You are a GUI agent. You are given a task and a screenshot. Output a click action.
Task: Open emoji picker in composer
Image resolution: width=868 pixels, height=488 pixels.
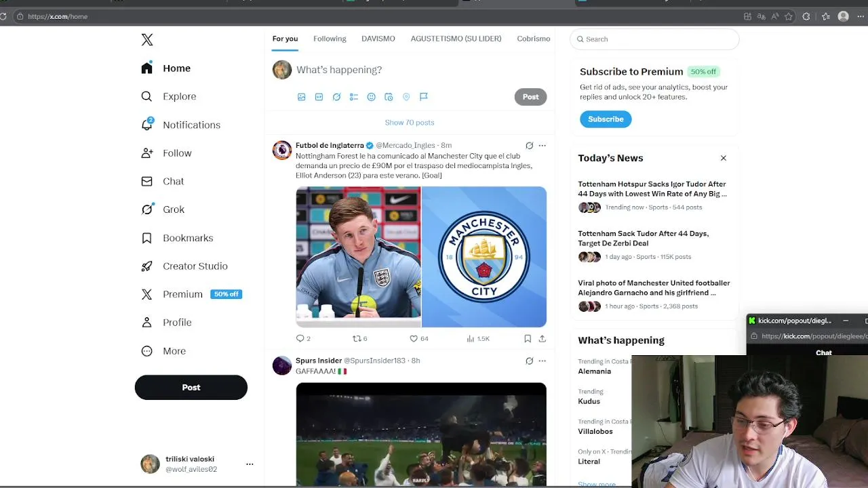point(371,97)
